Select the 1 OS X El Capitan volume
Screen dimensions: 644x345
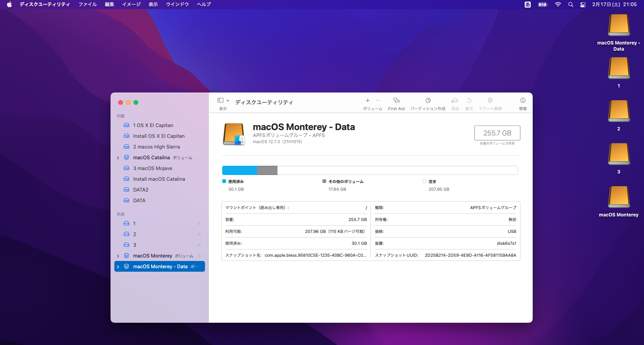(160, 125)
